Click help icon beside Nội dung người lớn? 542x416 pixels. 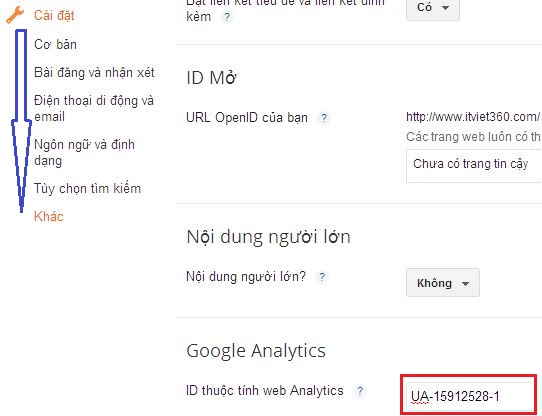322,277
